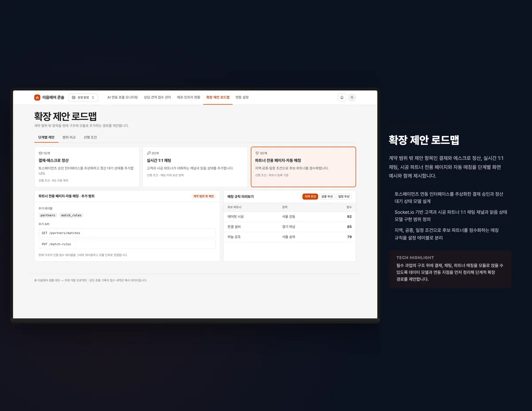Select the 파트너 전용 페이지·자동 매칭 card

(x=303, y=167)
